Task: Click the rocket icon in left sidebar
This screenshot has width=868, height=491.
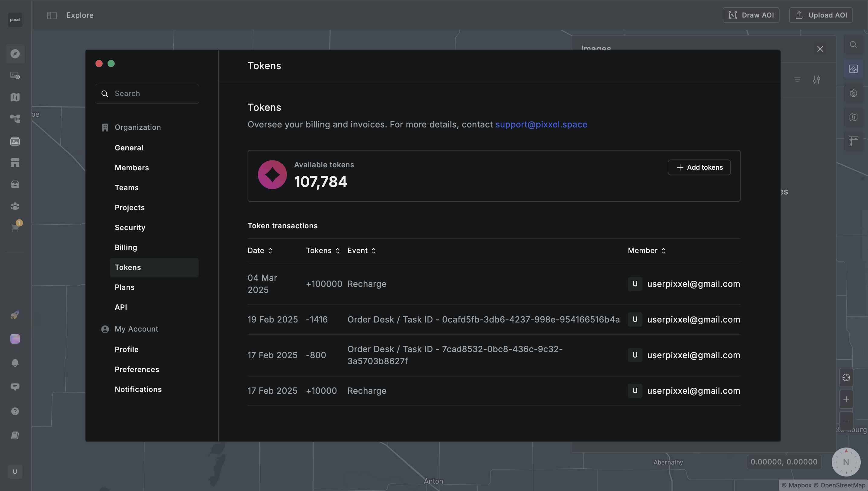Action: pos(15,315)
